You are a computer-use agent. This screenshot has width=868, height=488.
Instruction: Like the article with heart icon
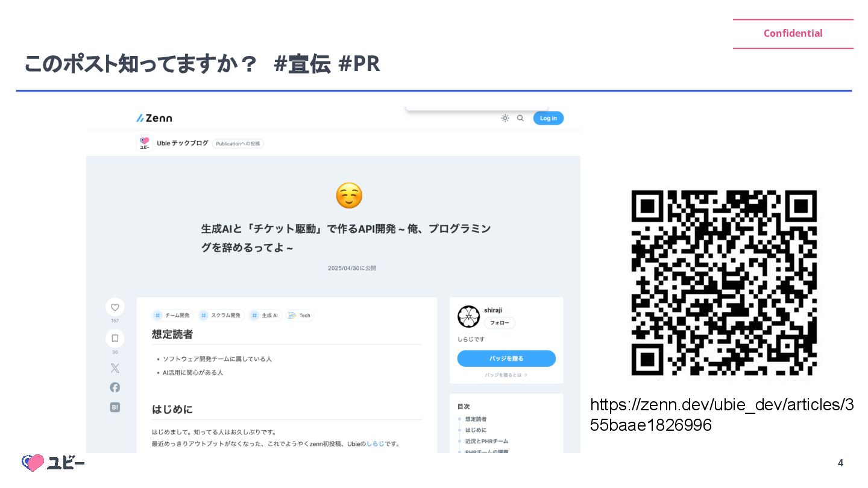pos(115,307)
